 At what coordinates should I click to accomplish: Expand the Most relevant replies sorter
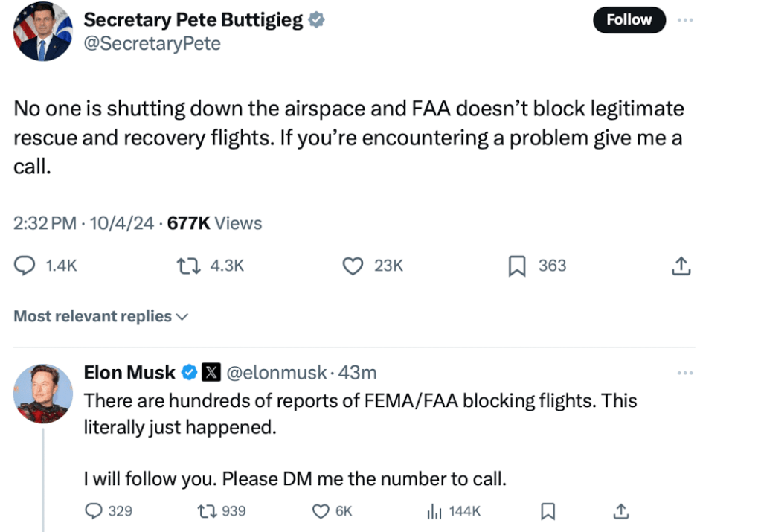[x=100, y=316]
